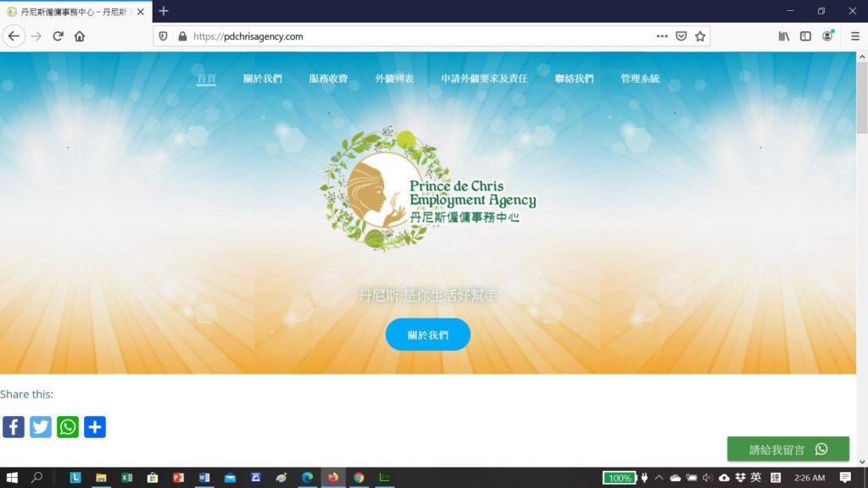
Task: Show hidden system tray icons
Action: pyautogui.click(x=659, y=478)
